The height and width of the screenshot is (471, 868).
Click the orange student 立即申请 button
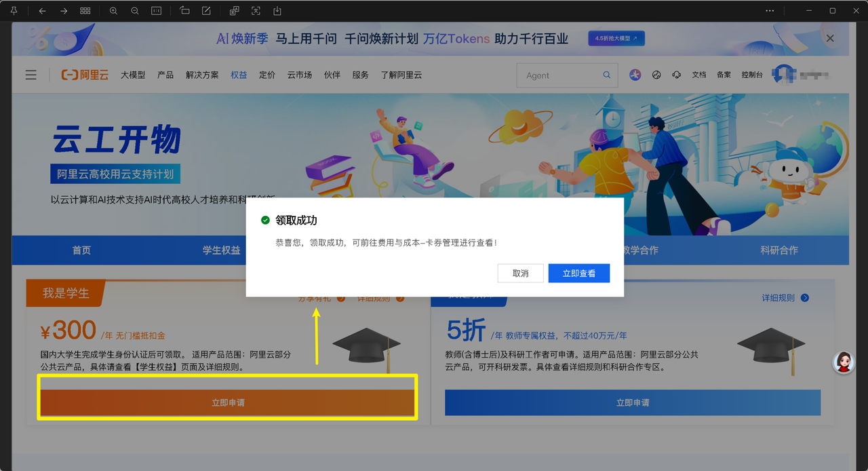(228, 402)
